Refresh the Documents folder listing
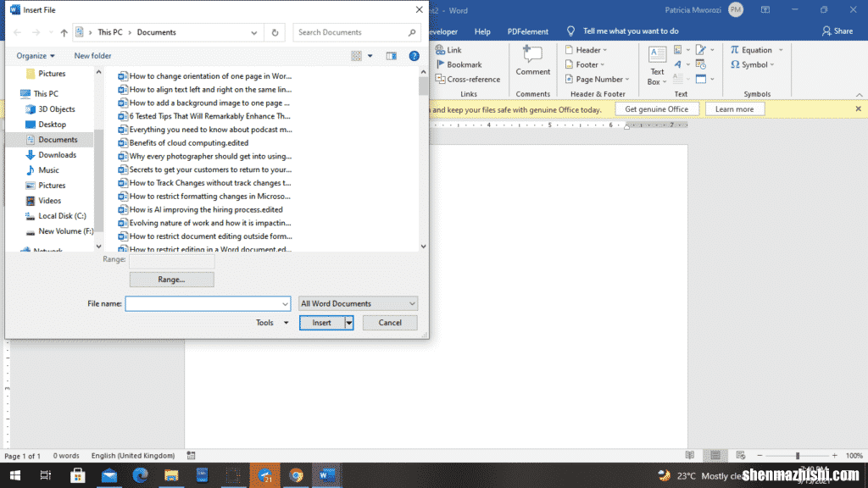 click(x=275, y=33)
